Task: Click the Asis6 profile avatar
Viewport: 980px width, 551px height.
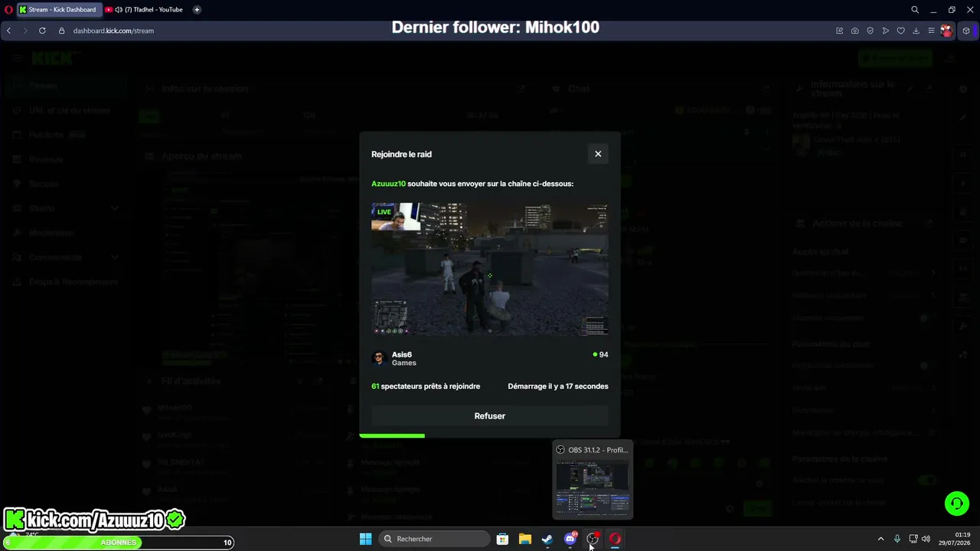Action: click(378, 358)
